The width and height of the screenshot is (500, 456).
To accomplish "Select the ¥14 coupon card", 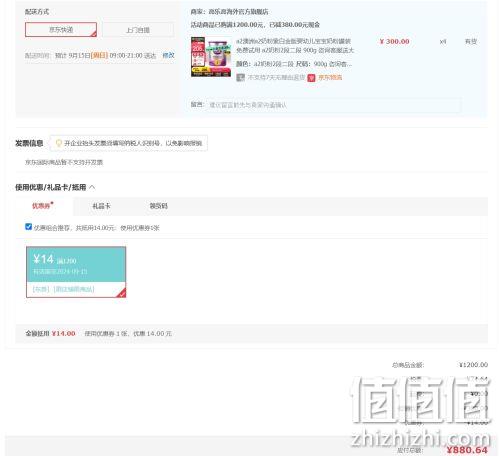I will 76,272.
